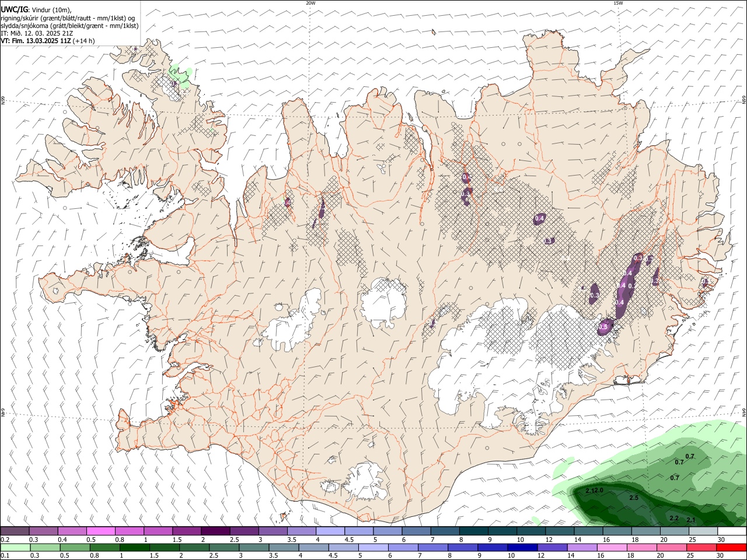Select the white 30 swatch, top scale
747x560 pixels.
732,531
